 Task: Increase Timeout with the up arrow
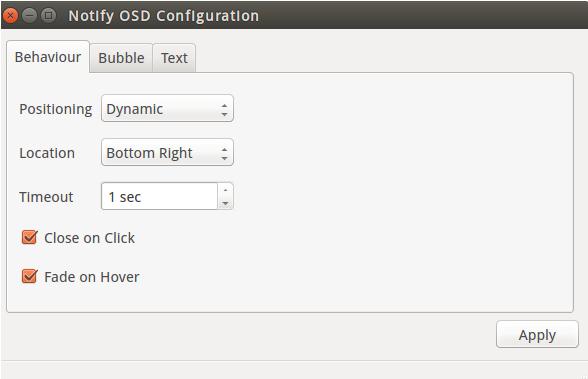tap(225, 190)
